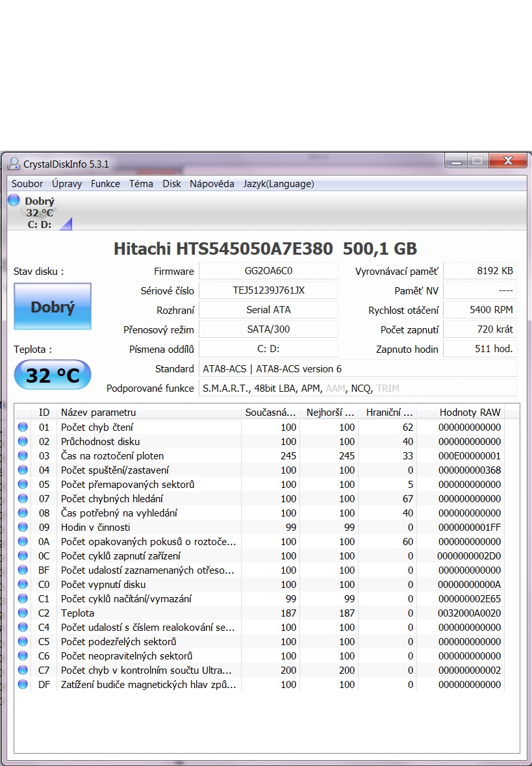
Task: Select the Hodin v činnosti parameter name
Action: 95,527
